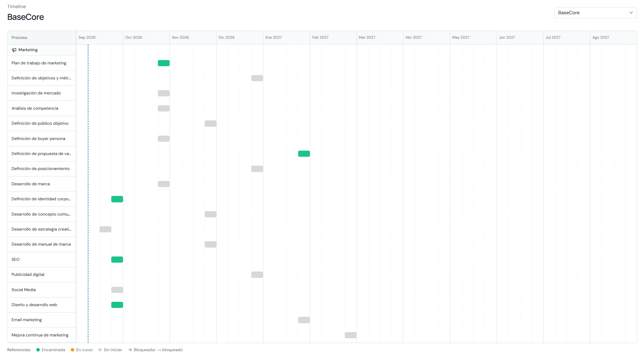Click the gray Sin iniciar legend dot
644x355 pixels.
(x=100, y=350)
